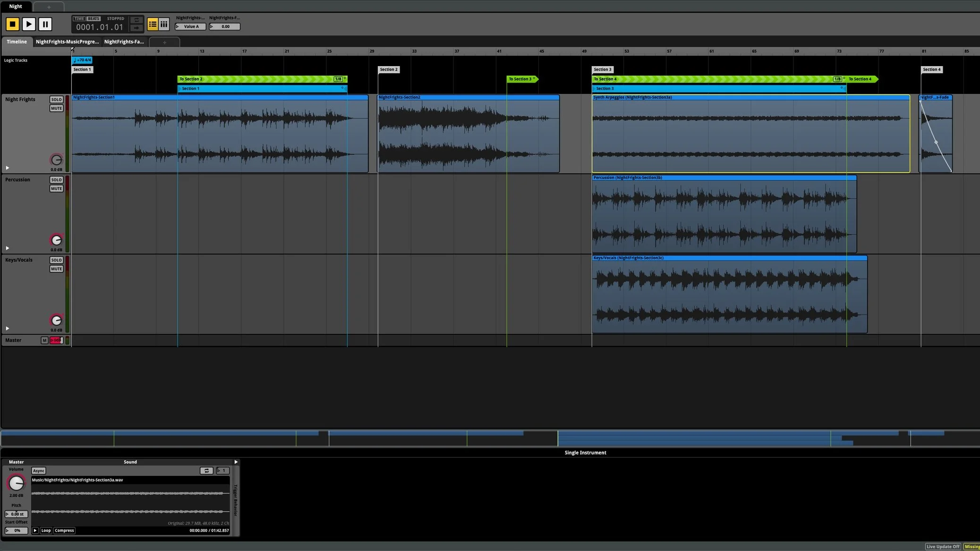Click the Loop button below the waveform

click(46, 531)
